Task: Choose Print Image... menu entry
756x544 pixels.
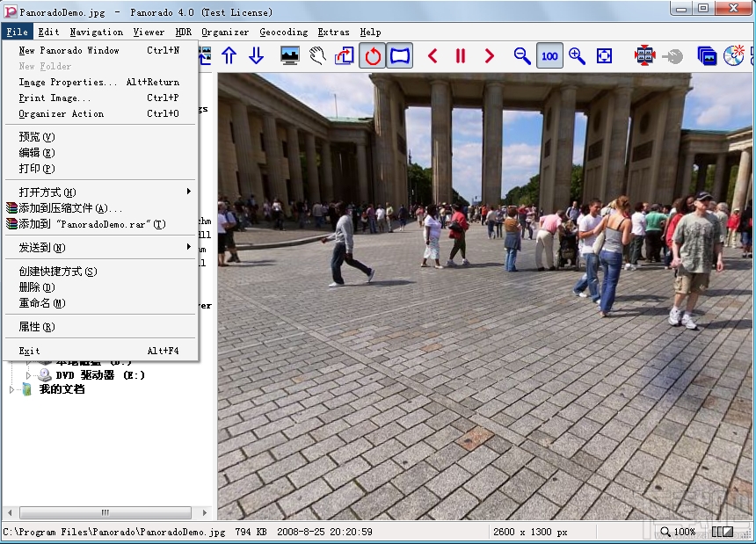Action: (99, 98)
